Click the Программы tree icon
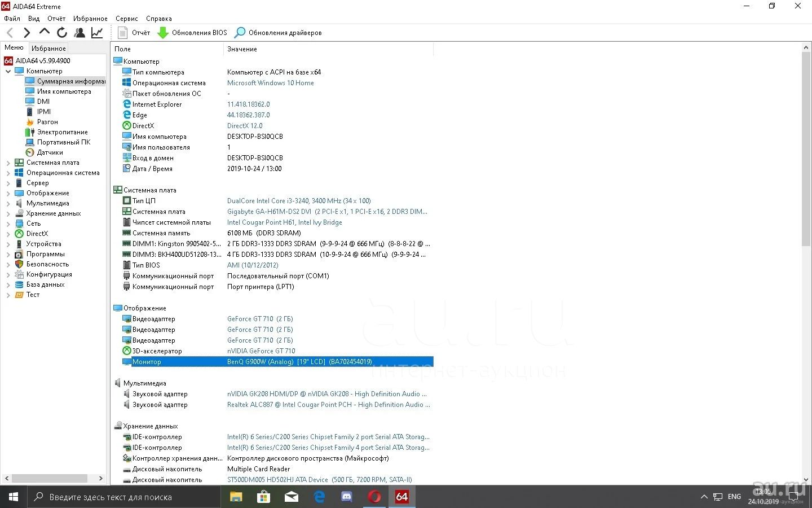812x508 pixels. pyautogui.click(x=19, y=254)
